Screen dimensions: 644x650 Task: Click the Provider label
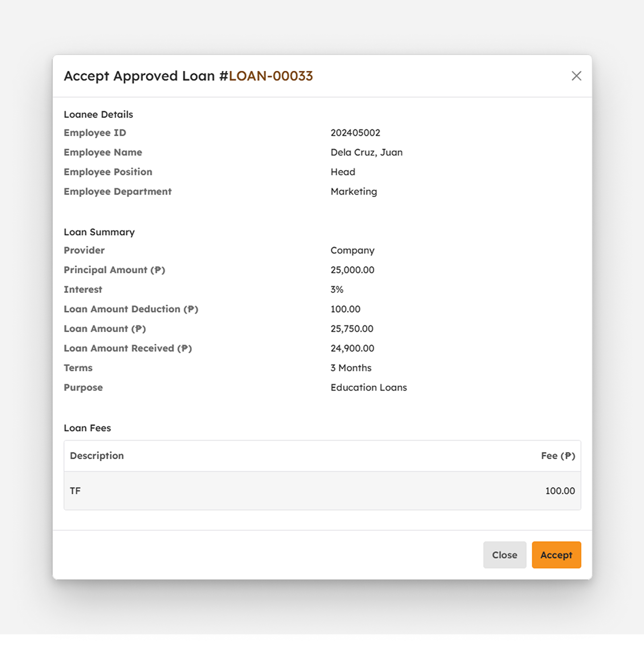click(84, 250)
